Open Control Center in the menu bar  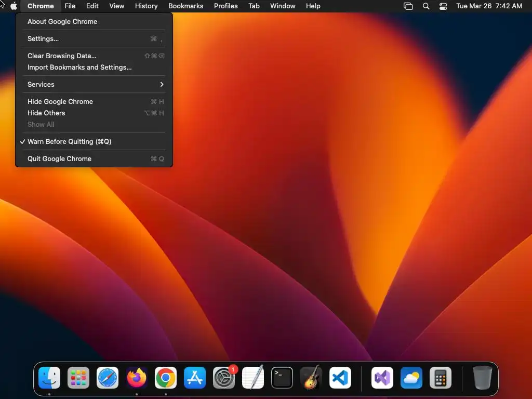(x=443, y=6)
